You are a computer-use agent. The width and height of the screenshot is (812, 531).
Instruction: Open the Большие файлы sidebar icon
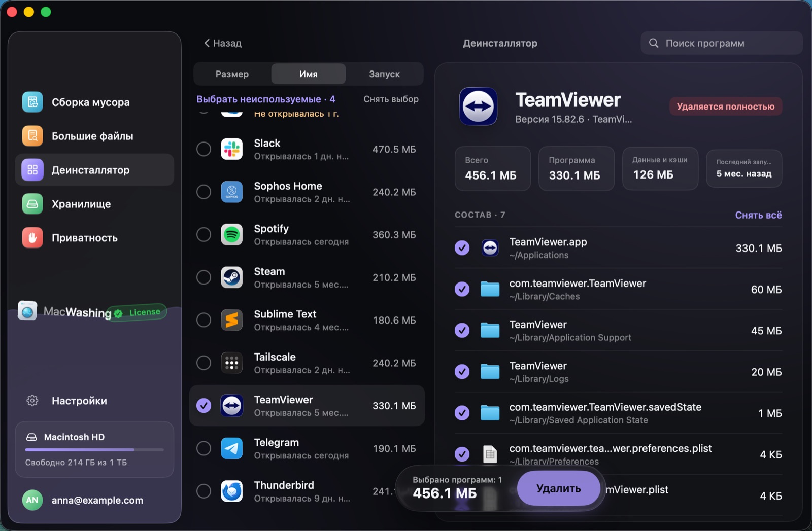(32, 136)
